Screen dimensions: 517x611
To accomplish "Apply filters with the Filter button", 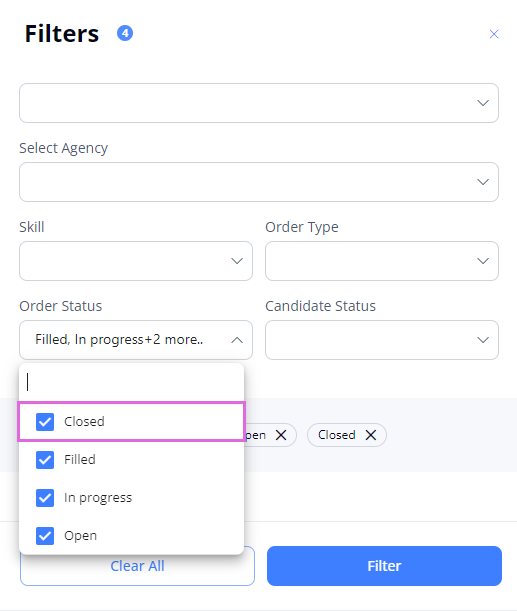I will tap(384, 566).
